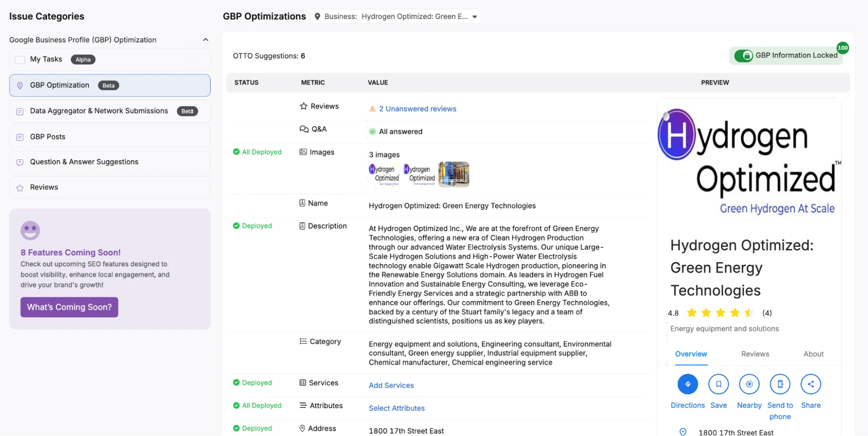This screenshot has height=436, width=868.
Task: Click the Category list icon
Action: point(303,342)
